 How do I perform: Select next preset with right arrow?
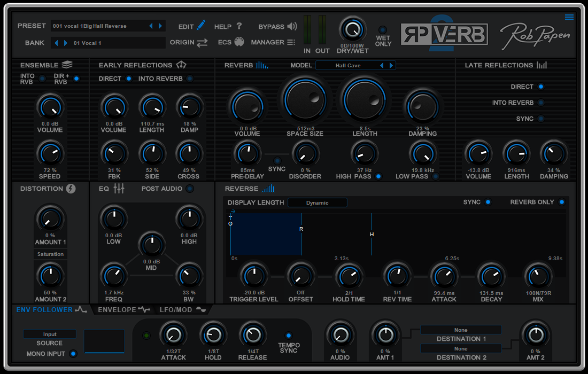coord(160,26)
